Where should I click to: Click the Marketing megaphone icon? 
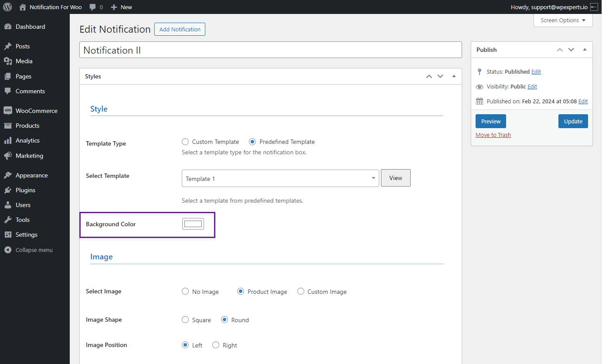[x=8, y=156]
